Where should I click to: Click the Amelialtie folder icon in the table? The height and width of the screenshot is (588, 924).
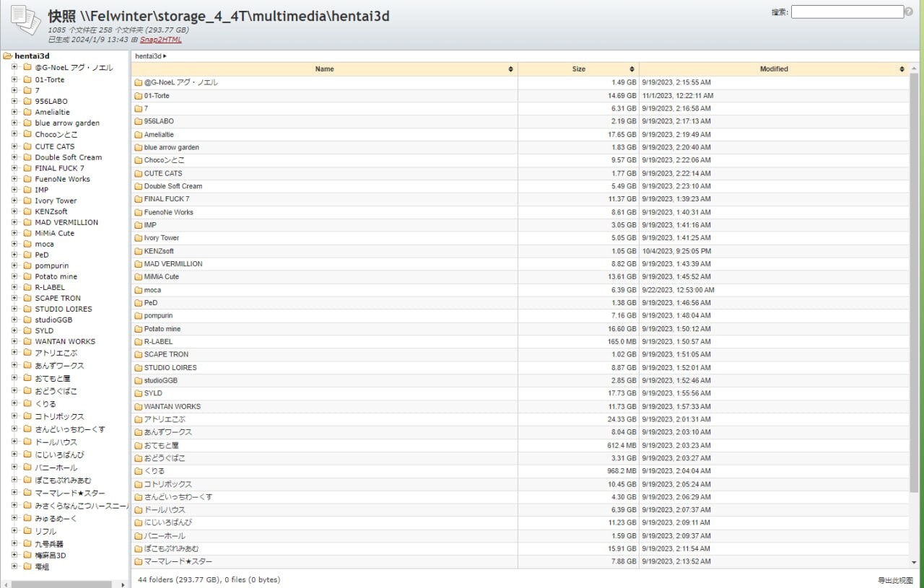(139, 135)
